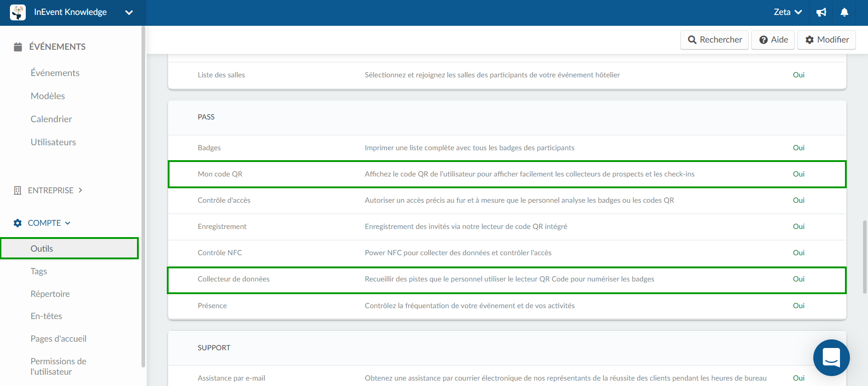
Task: Click the Mon code QR row label
Action: (x=220, y=174)
